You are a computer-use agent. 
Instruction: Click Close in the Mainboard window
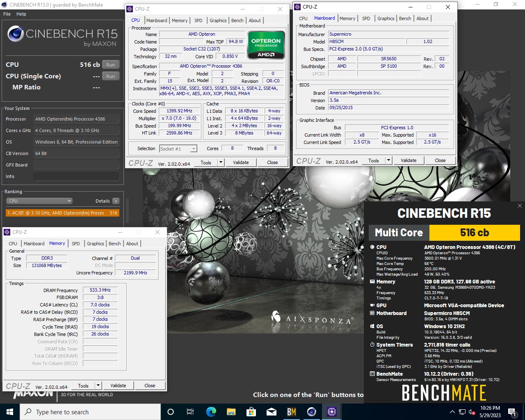pyautogui.click(x=440, y=160)
